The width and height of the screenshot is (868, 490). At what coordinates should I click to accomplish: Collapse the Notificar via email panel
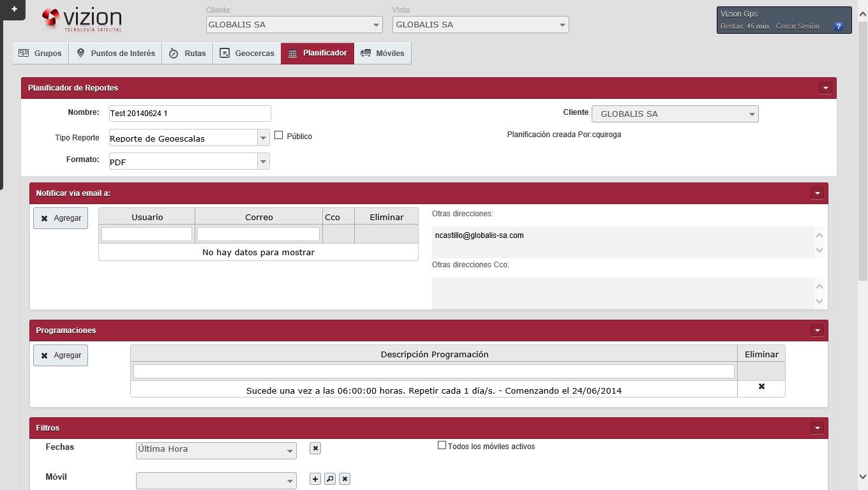click(x=817, y=193)
